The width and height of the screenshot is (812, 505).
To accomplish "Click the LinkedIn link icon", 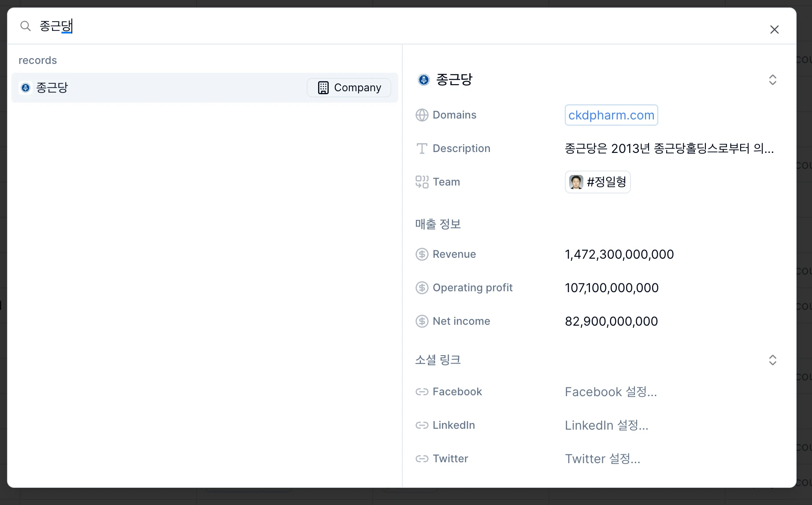I will tap(422, 425).
